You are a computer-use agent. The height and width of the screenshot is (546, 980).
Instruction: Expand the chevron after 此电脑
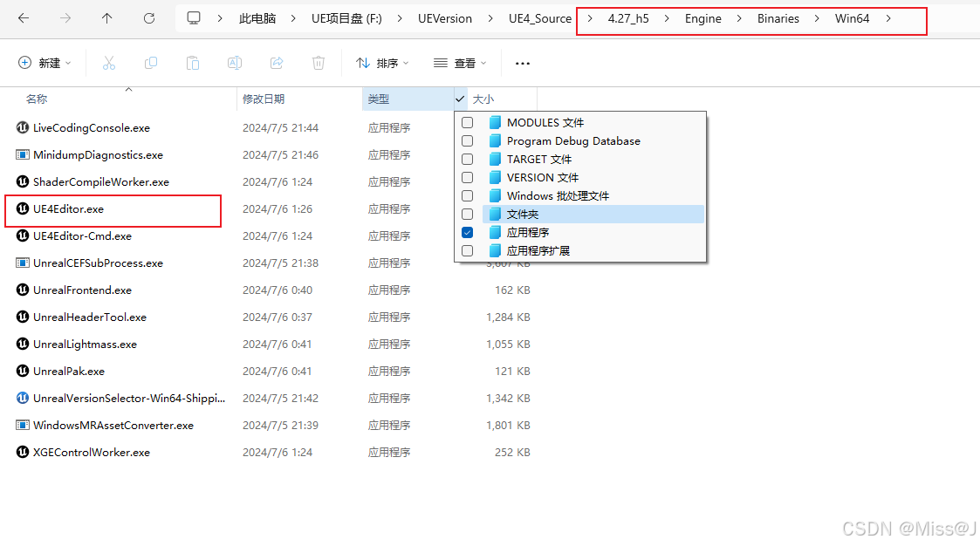[293, 18]
